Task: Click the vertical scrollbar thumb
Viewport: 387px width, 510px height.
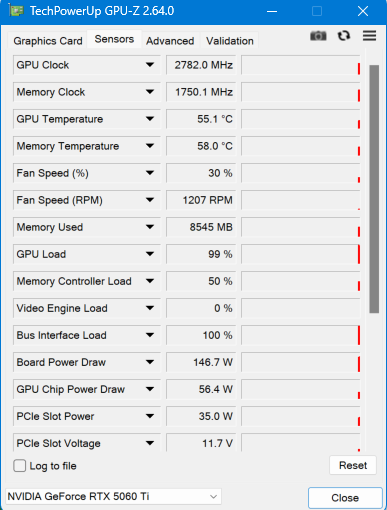Action: [374, 189]
